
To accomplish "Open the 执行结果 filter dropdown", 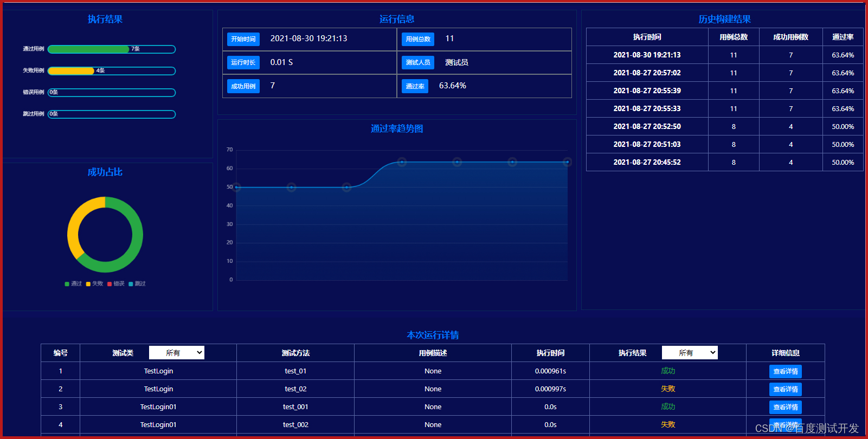I will click(x=690, y=353).
